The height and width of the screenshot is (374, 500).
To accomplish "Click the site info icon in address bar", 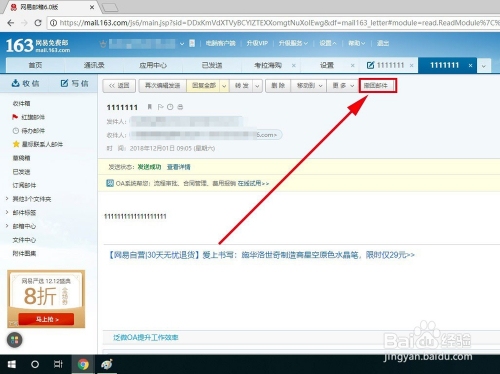I will [x=53, y=23].
